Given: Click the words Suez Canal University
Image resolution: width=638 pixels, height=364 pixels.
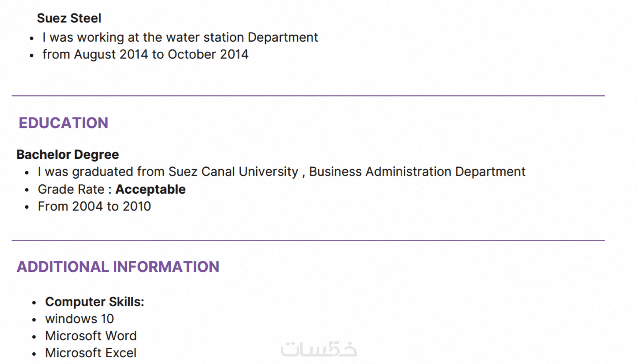Looking at the screenshot, I should [x=233, y=171].
